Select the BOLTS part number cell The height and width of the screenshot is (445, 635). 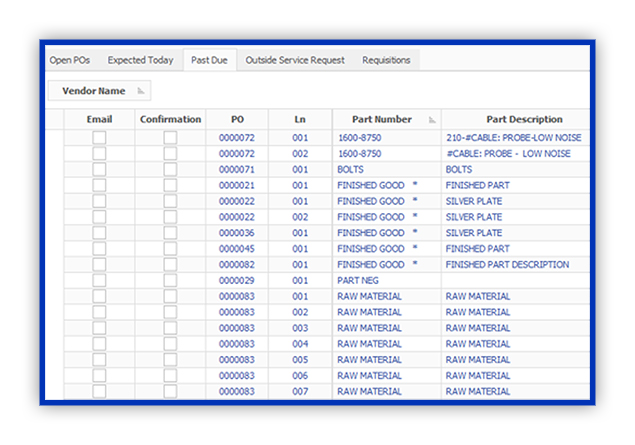[387, 169]
